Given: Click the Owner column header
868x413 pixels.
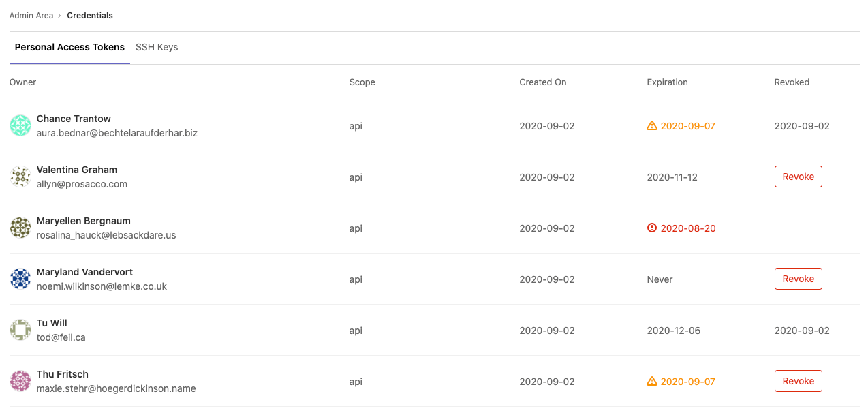Looking at the screenshot, I should (22, 82).
